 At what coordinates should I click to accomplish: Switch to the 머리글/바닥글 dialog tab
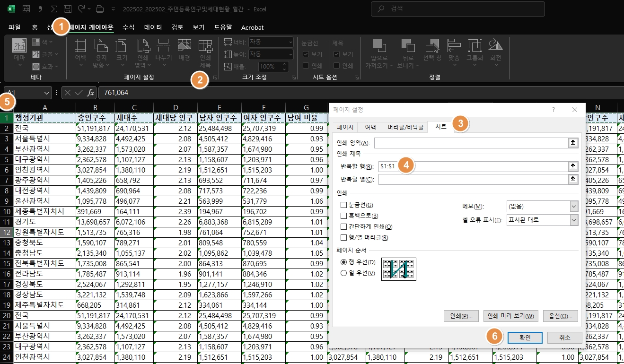click(405, 127)
